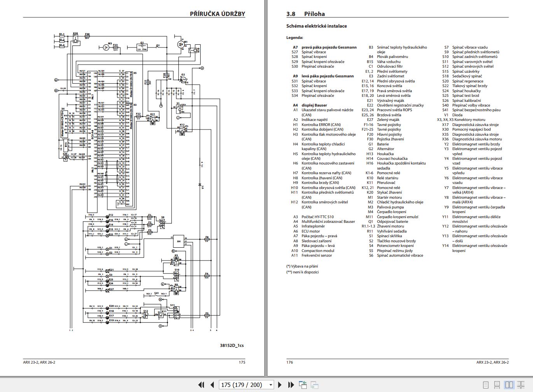Select the Schéma elektrické instalace subtitle
This screenshot has width=533, height=392.
(x=317, y=26)
